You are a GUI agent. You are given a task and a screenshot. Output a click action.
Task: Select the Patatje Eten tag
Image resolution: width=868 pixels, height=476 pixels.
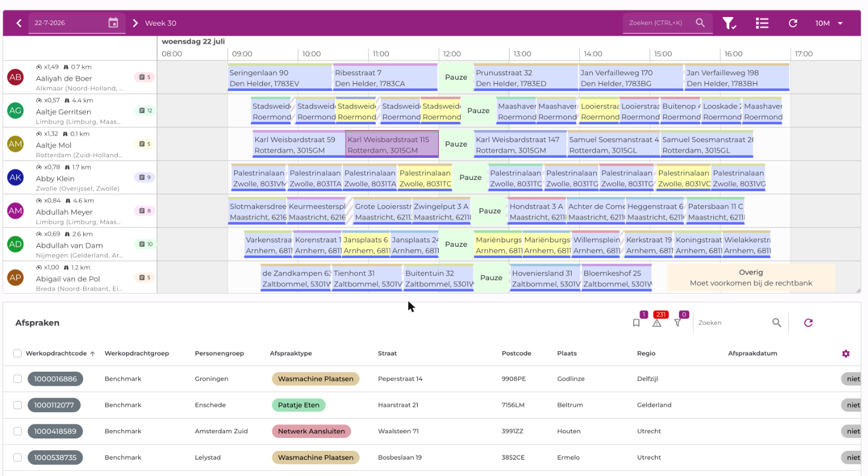[x=299, y=405]
